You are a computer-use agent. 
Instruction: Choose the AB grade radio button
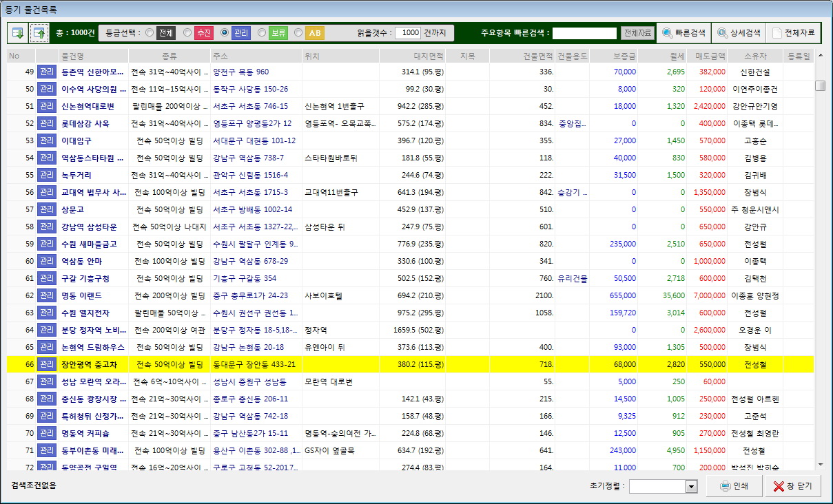[x=298, y=32]
